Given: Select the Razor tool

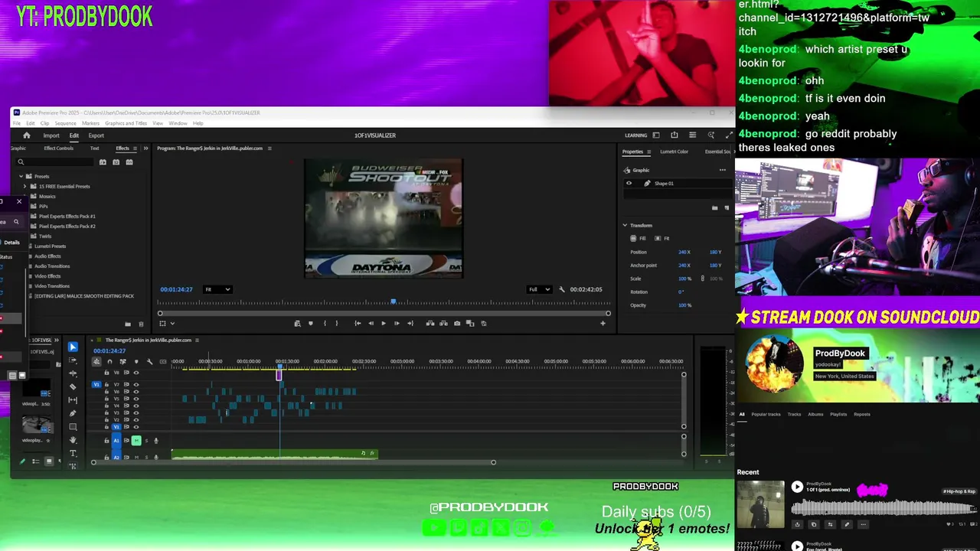Looking at the screenshot, I should pos(73,386).
